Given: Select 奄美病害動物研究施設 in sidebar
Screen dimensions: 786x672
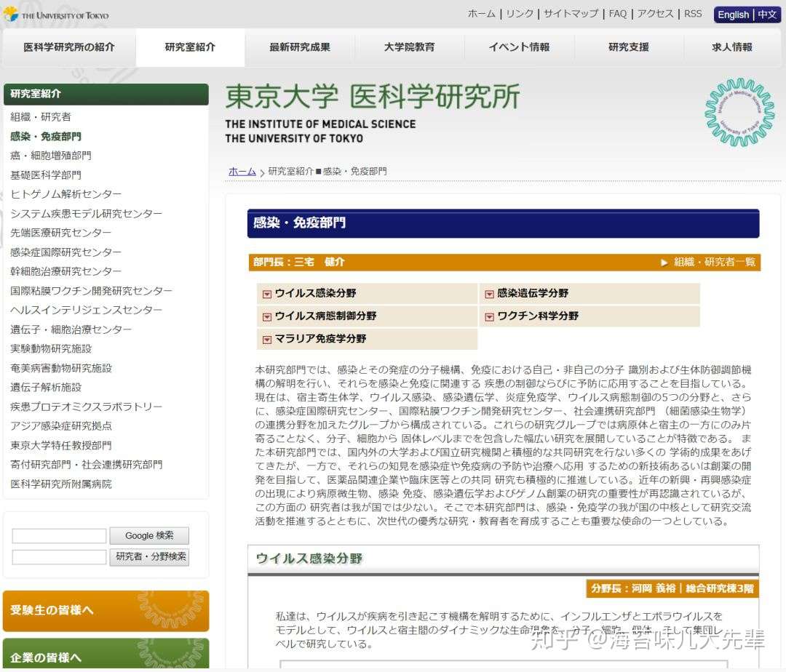Looking at the screenshot, I should point(61,368).
